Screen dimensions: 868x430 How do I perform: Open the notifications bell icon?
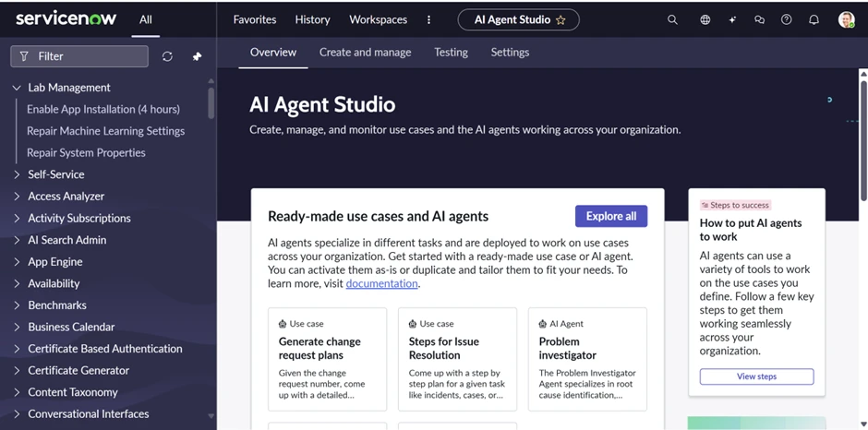point(814,19)
